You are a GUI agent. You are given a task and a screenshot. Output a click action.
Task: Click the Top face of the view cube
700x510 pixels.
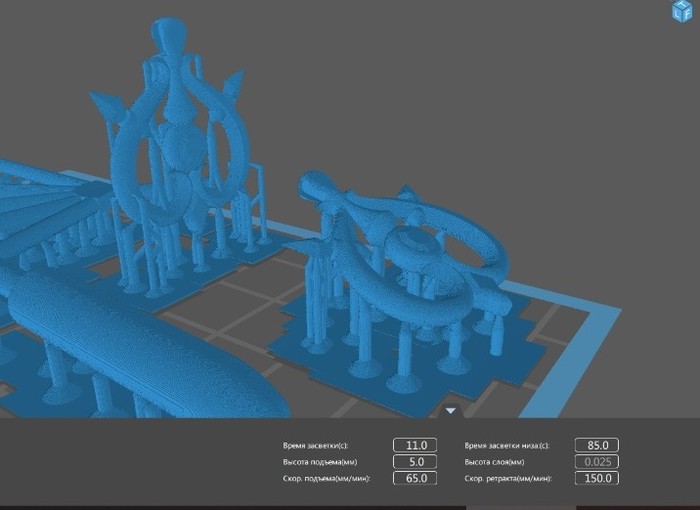(x=682, y=5)
